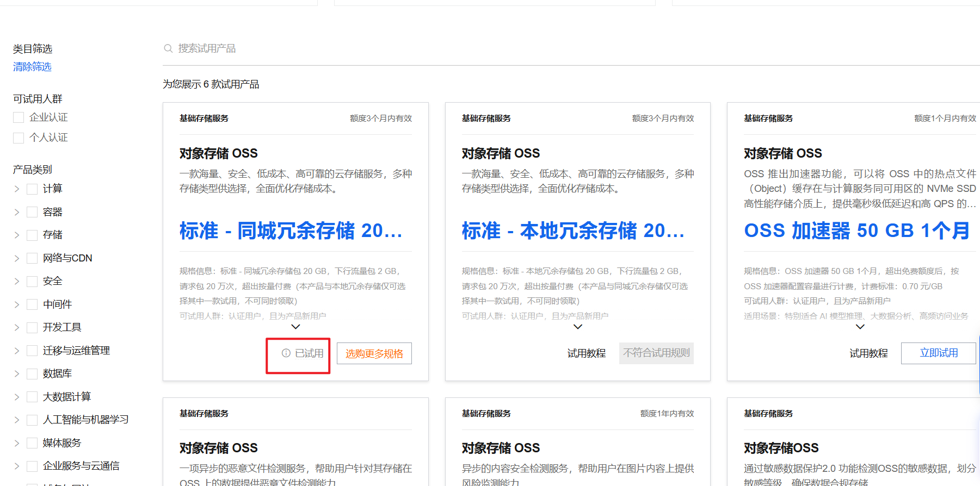Check the 开发工具 category checkbox

pos(32,327)
